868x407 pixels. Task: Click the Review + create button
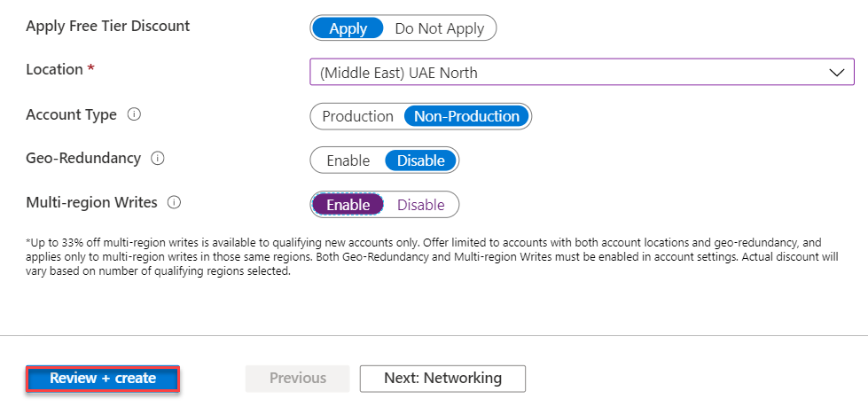coord(103,379)
